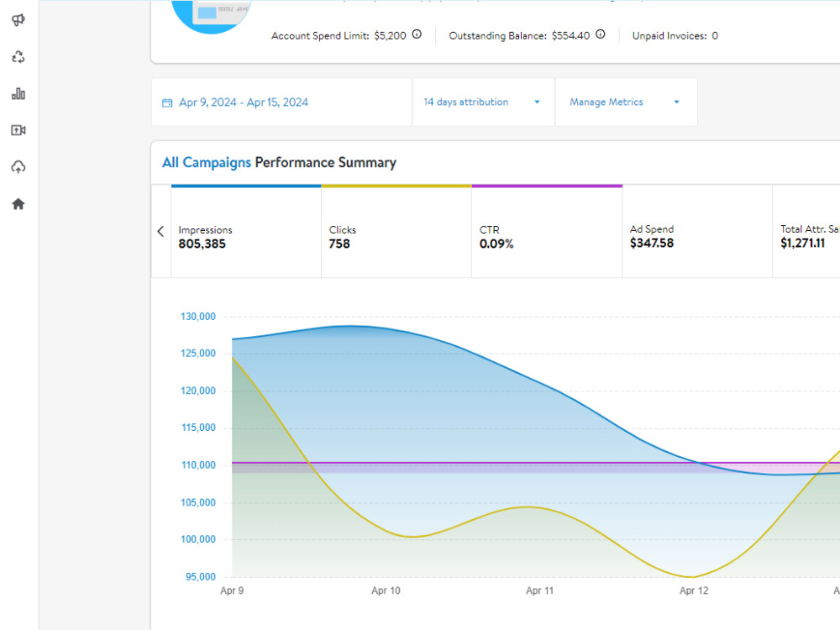Click the video upload sidebar icon

pos(18,130)
